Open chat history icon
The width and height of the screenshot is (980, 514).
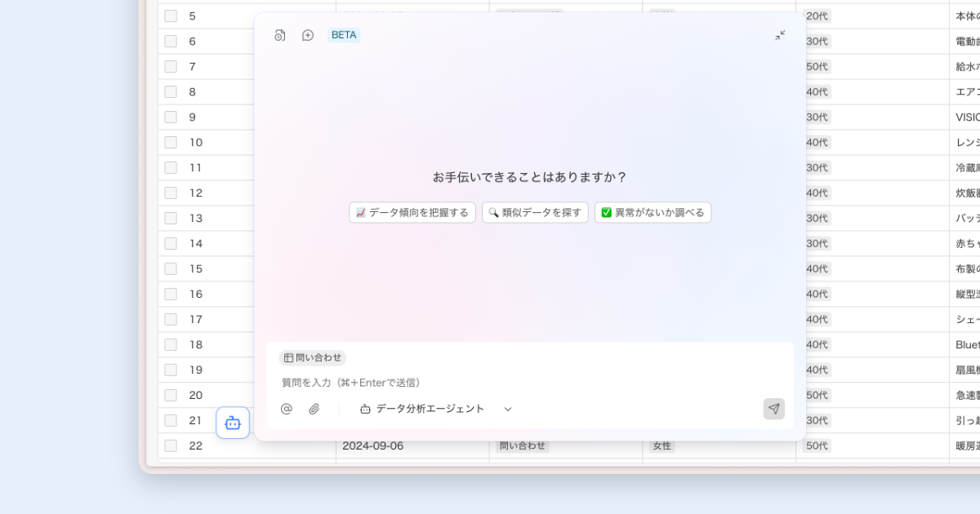pyautogui.click(x=280, y=35)
